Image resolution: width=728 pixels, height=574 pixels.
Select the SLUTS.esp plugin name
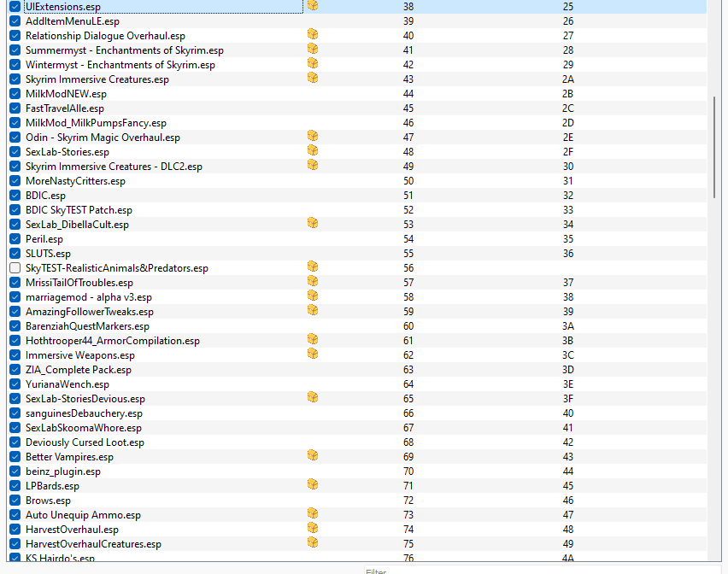[x=48, y=254]
